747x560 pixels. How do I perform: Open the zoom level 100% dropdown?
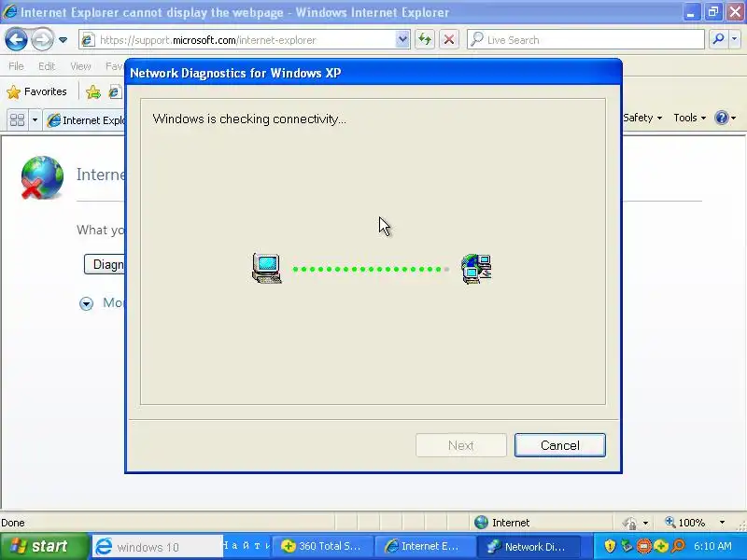click(x=722, y=523)
